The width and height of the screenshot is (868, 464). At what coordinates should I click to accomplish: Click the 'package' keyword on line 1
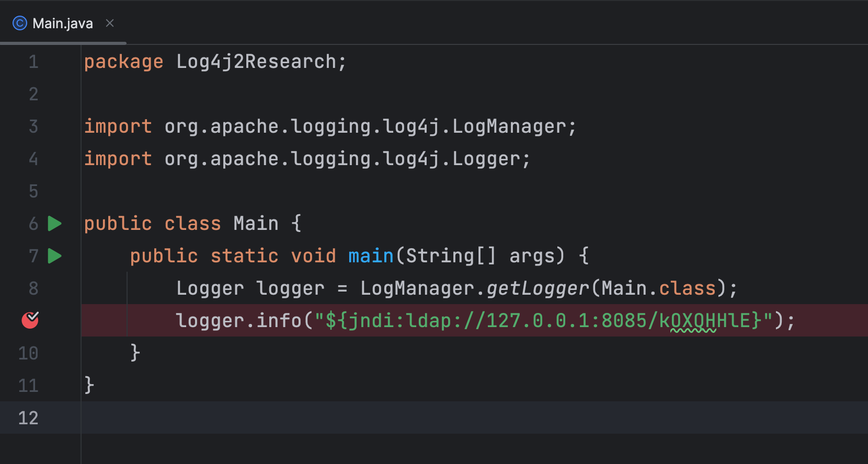click(124, 62)
